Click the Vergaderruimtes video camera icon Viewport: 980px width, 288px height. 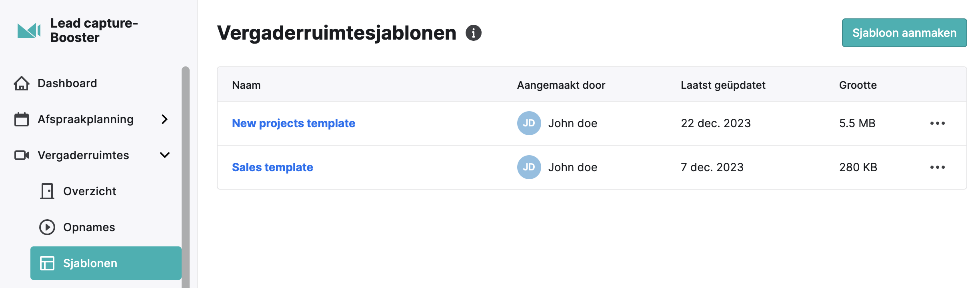[22, 155]
